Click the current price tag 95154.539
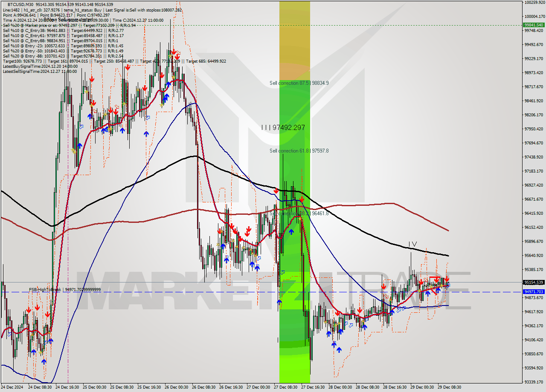Image resolution: width=546 pixels, height=392 pixels. [x=534, y=282]
